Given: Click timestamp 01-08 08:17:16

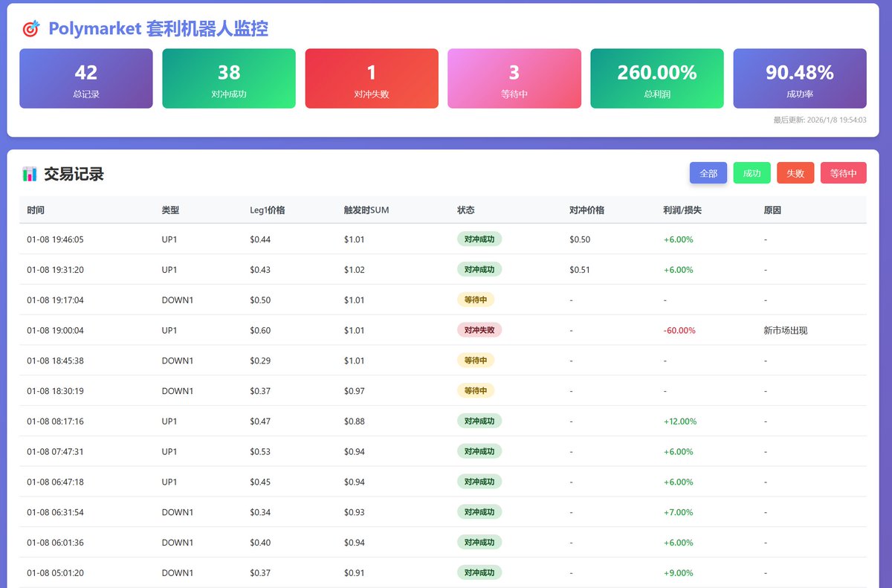Looking at the screenshot, I should (56, 421).
